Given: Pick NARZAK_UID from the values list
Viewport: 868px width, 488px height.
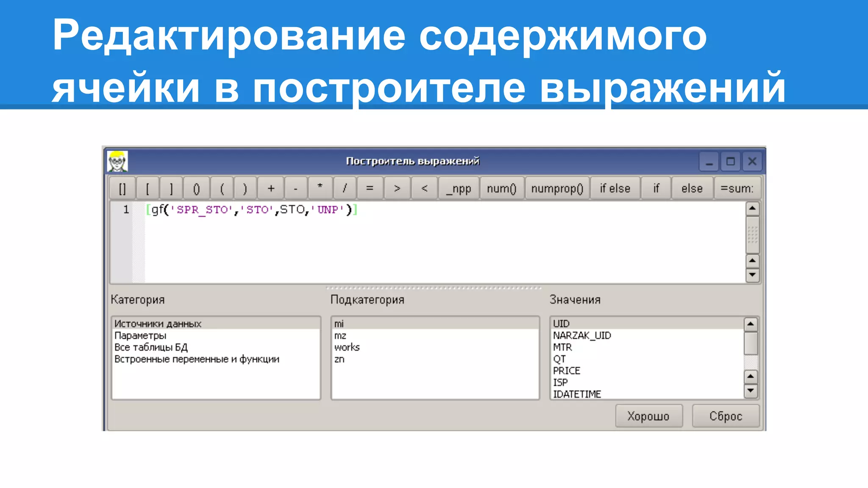Looking at the screenshot, I should [581, 335].
